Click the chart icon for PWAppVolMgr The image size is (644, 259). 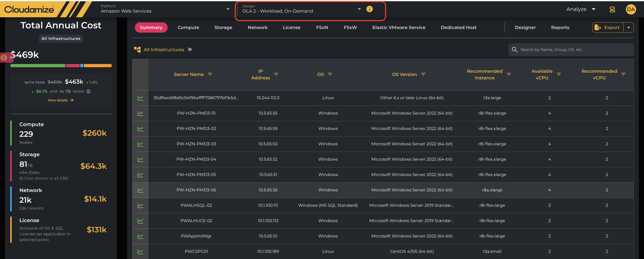[140, 236]
